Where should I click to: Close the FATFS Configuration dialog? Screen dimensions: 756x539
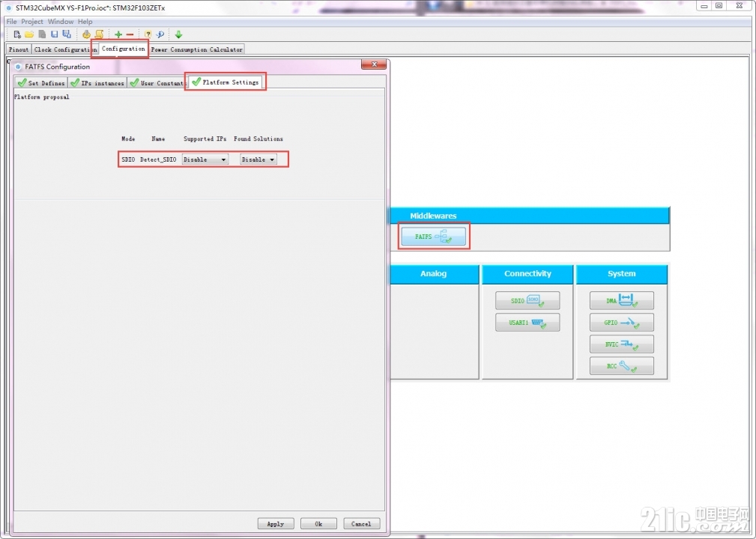374,64
